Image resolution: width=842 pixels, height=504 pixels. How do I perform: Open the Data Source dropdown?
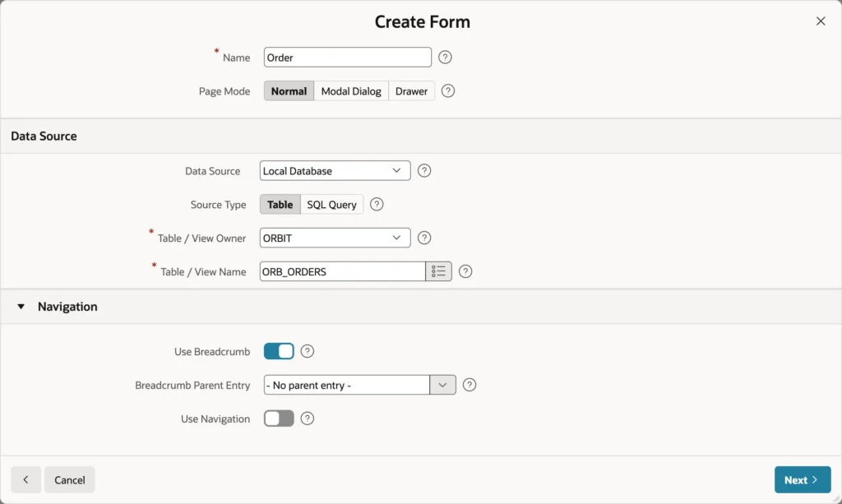click(x=335, y=171)
